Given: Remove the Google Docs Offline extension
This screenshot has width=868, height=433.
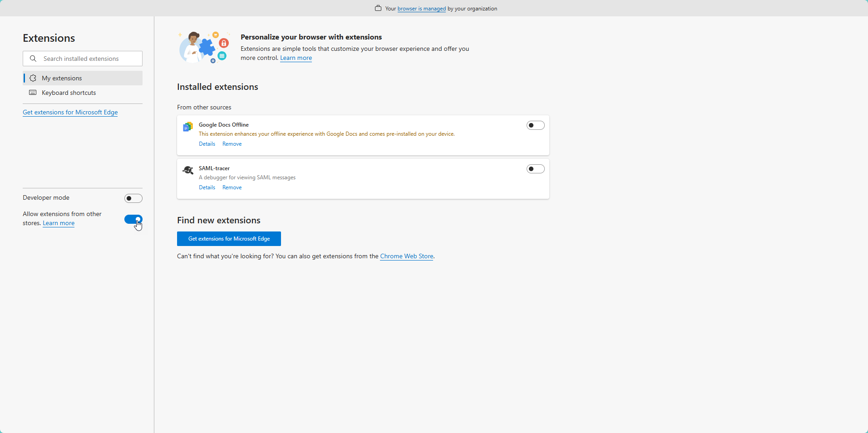Looking at the screenshot, I should pos(232,144).
